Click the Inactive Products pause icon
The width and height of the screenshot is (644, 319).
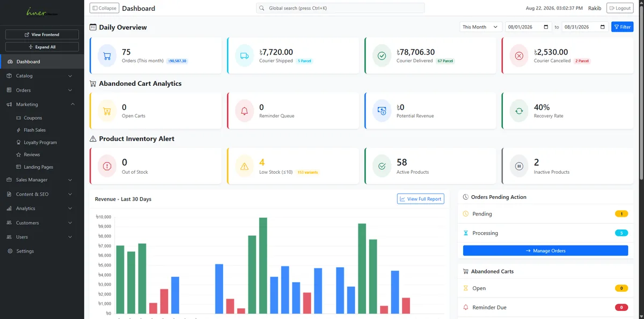pyautogui.click(x=519, y=166)
